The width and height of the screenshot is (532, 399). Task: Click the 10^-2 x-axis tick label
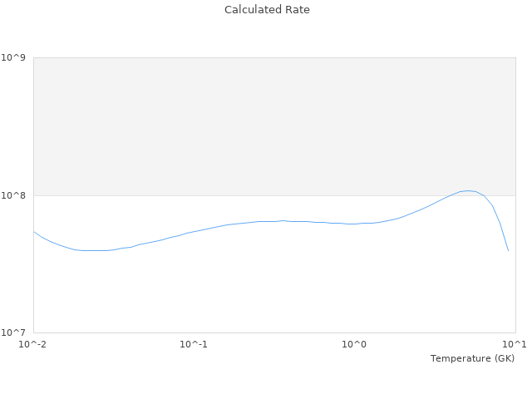pyautogui.click(x=33, y=344)
